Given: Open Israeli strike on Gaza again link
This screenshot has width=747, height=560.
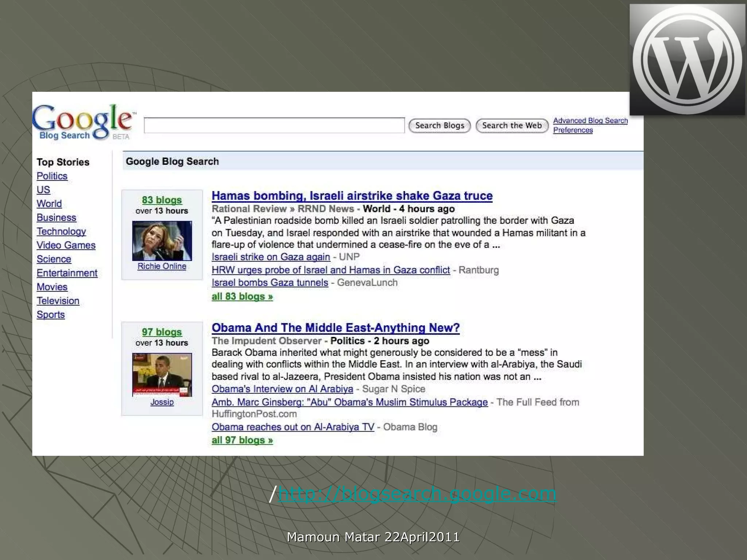Looking at the screenshot, I should point(271,257).
